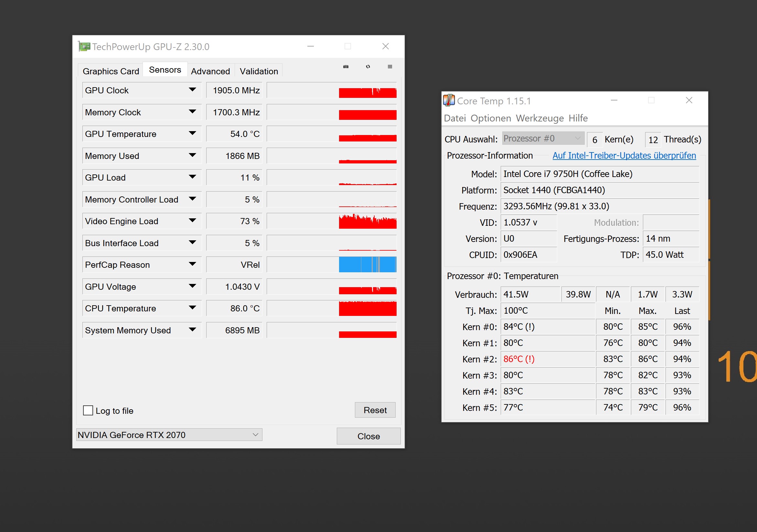Close the Core Temp window

[x=689, y=100]
